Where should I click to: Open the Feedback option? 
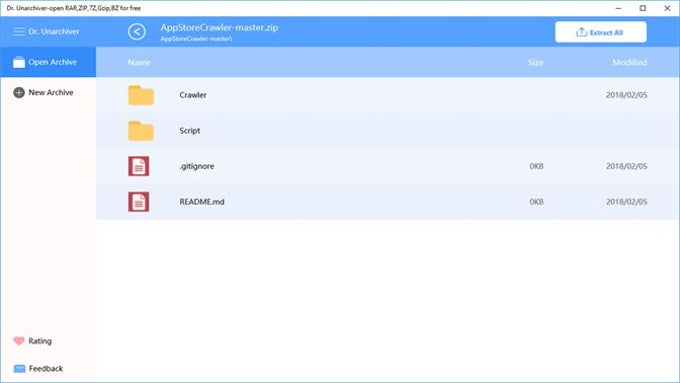38,368
